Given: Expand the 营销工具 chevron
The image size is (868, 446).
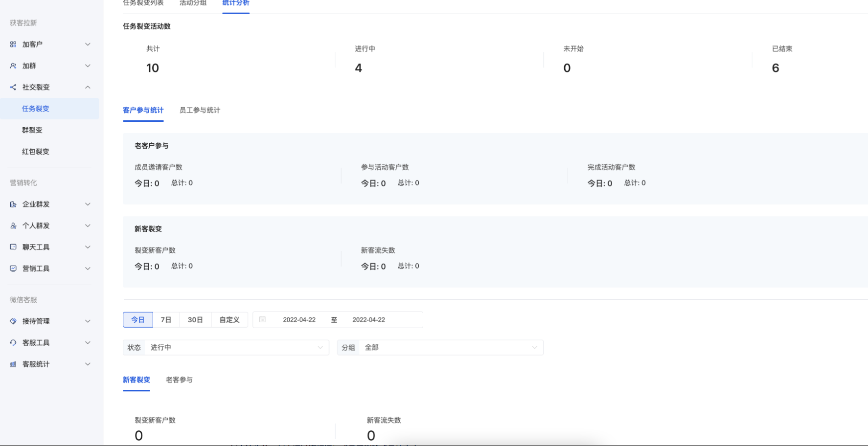Looking at the screenshot, I should pos(88,269).
